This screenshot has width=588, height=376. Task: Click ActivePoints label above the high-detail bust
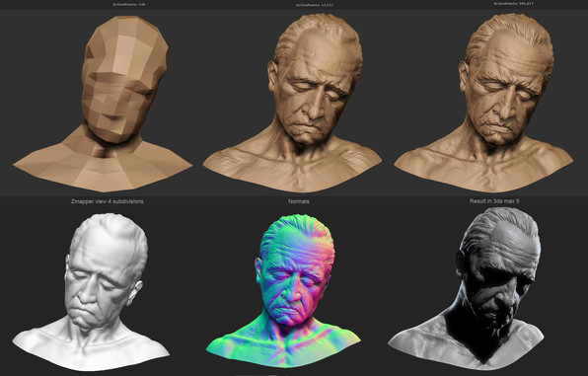(513, 3)
